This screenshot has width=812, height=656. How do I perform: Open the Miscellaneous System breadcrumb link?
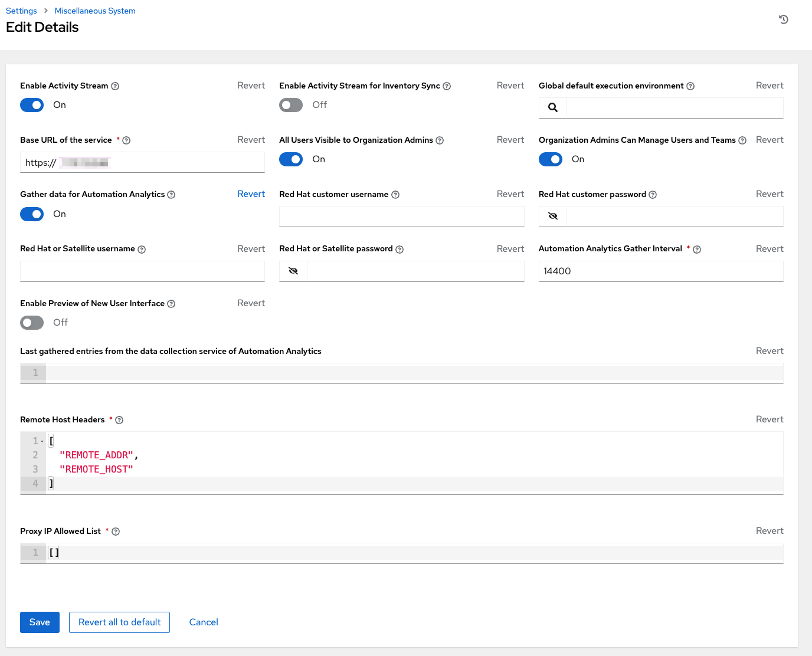(94, 11)
